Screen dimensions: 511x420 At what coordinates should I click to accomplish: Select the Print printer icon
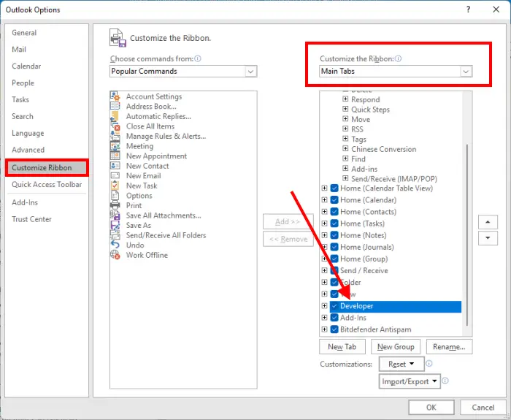click(115, 205)
